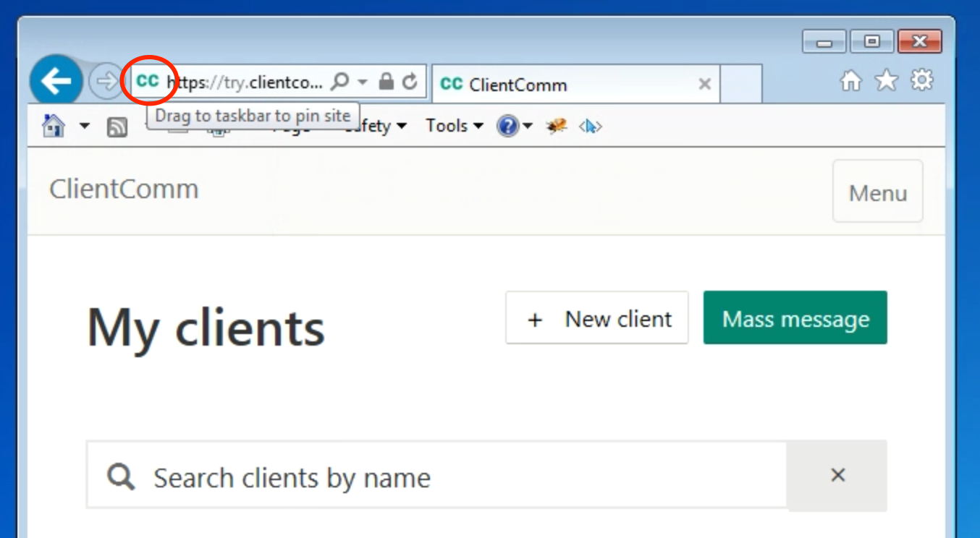Open Favorites with the star icon
Screen dimensions: 980x538
[886, 80]
